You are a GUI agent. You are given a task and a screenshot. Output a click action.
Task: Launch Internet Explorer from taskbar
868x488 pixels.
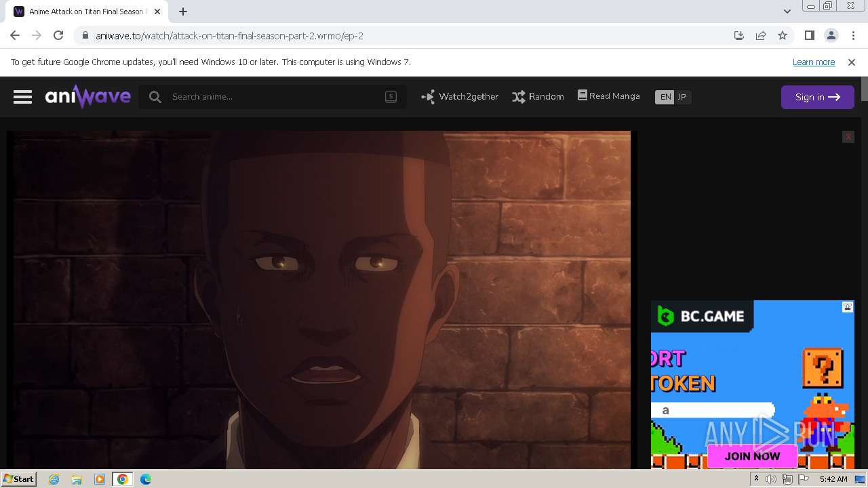coord(54,479)
